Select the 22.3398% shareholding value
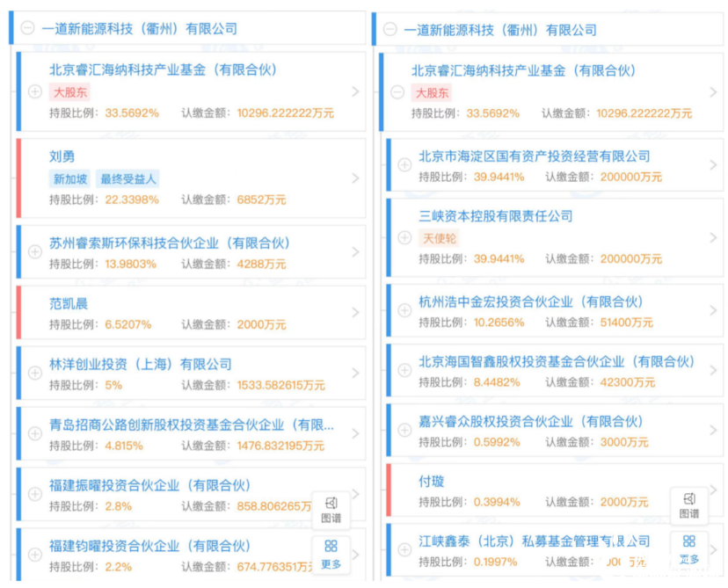 pos(132,200)
